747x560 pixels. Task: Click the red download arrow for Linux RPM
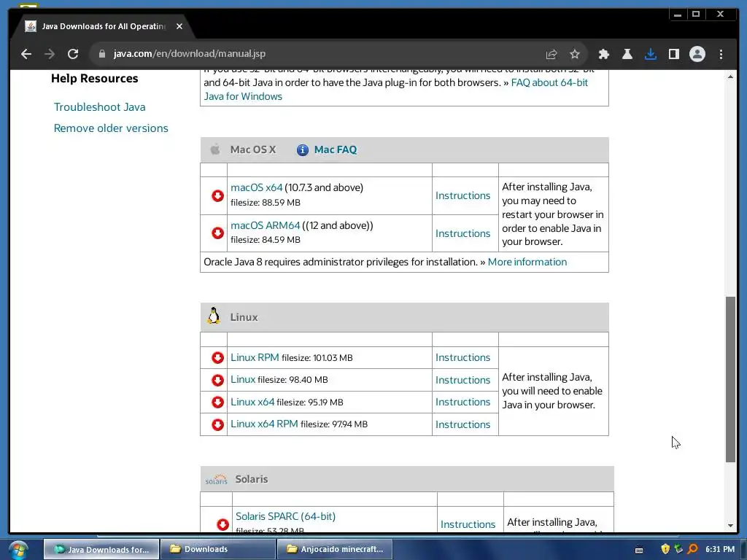[217, 357]
